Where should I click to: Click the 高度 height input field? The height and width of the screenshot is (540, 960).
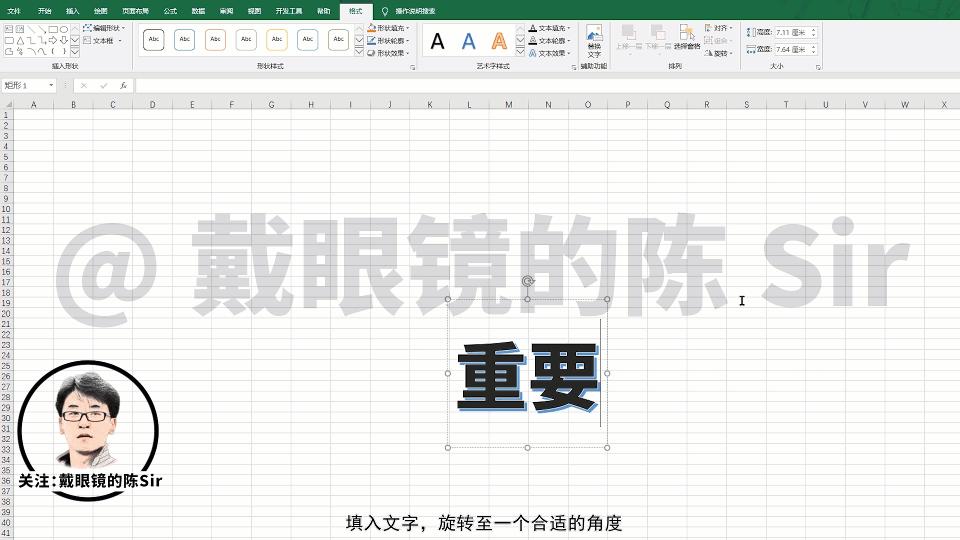(792, 32)
